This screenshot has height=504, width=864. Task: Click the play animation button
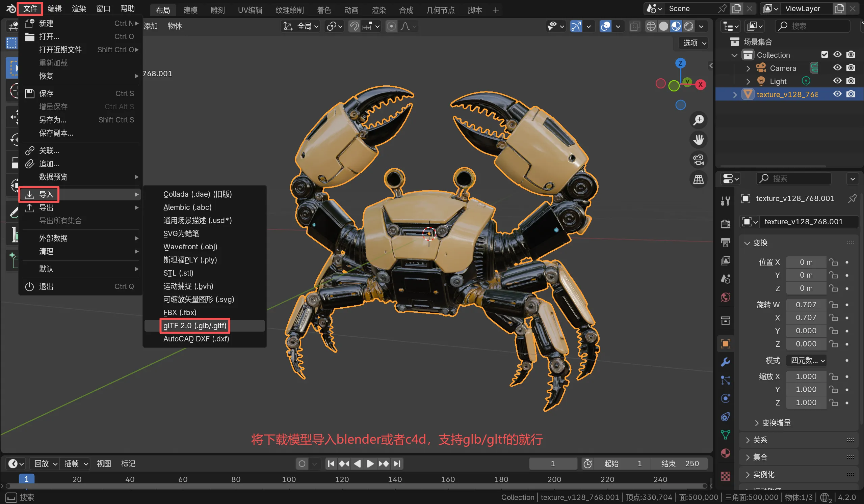[370, 464]
